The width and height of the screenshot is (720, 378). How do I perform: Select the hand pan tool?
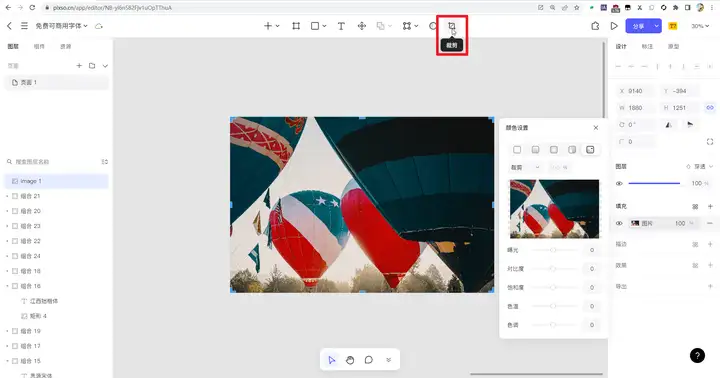350,360
